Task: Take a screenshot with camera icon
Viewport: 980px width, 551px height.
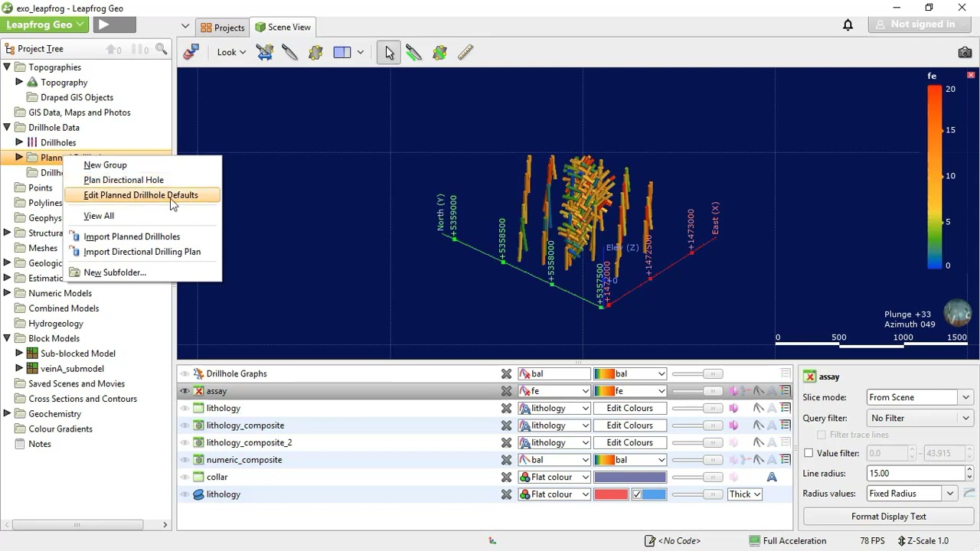Action: [x=965, y=52]
